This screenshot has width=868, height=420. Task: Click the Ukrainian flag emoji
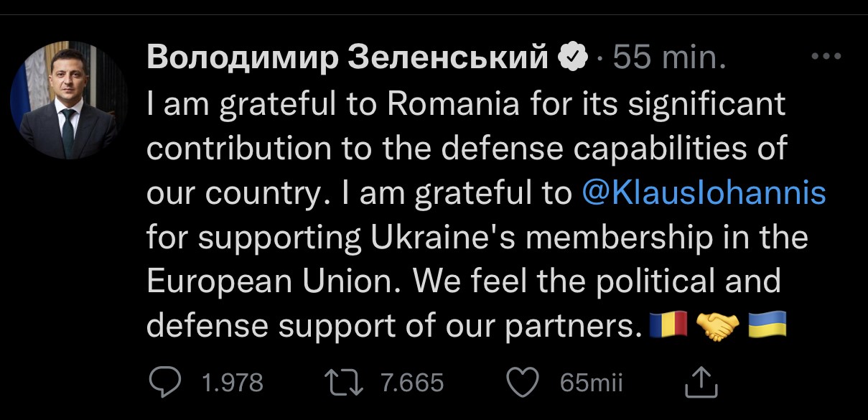tap(768, 327)
